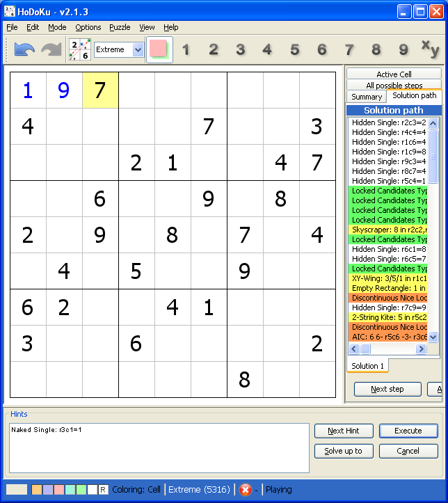Click solution list scroll right arrow

coord(421,349)
